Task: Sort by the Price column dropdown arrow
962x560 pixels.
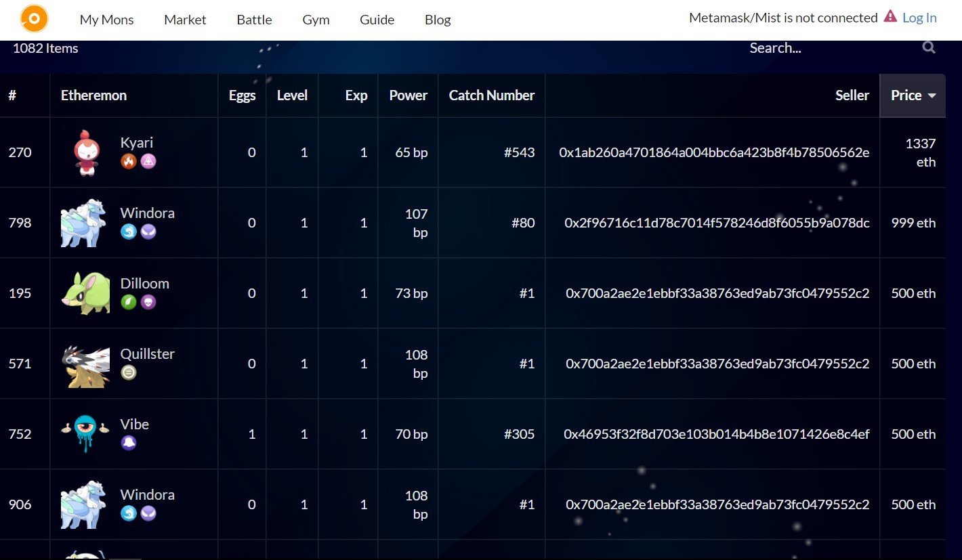Action: point(932,95)
